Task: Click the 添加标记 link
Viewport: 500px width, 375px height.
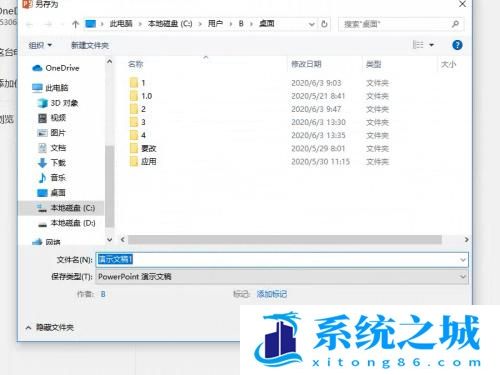Action: (272, 294)
